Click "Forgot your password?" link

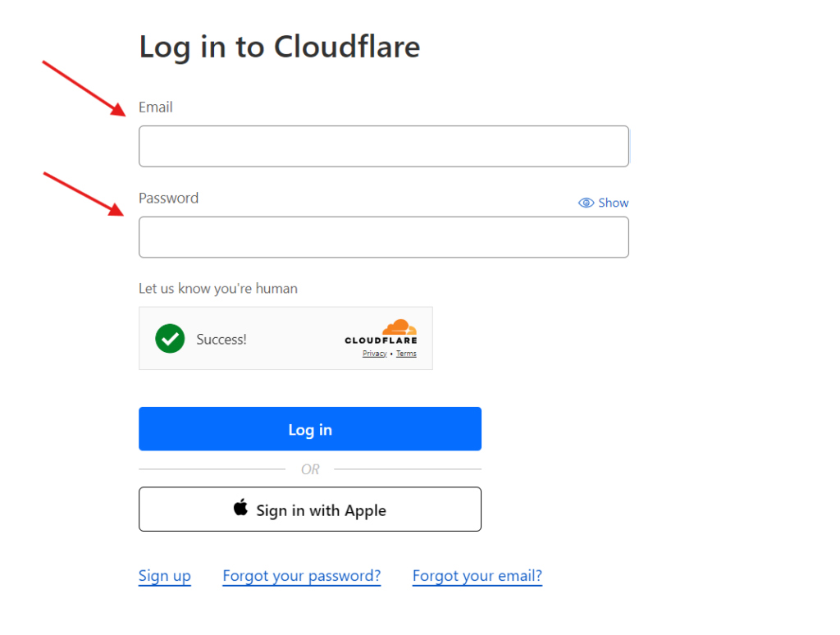[x=301, y=576]
